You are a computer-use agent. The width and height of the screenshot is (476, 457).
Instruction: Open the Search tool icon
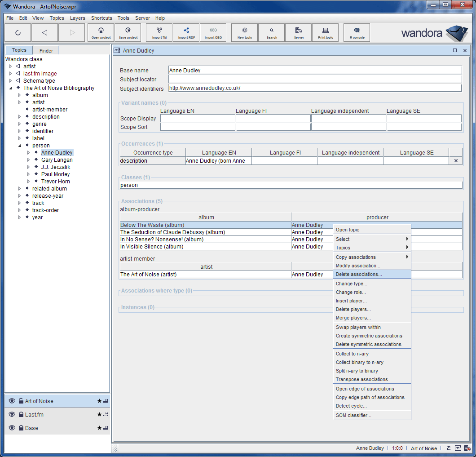click(272, 32)
